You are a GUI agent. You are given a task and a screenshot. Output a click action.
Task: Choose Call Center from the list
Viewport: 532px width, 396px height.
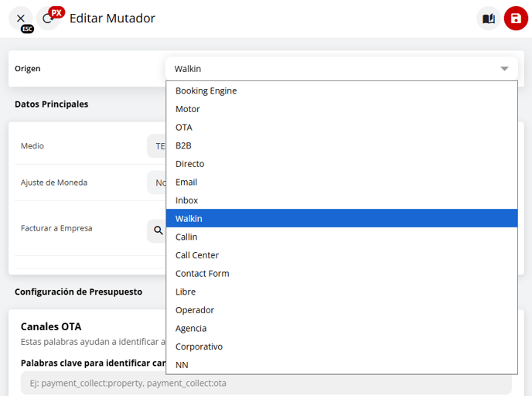[197, 255]
